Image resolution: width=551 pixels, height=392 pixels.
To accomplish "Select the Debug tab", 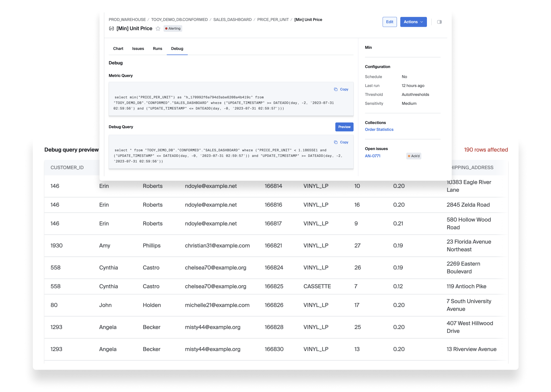I will click(177, 49).
